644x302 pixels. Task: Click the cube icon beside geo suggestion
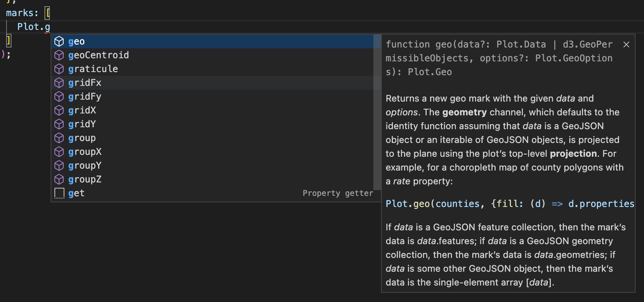click(x=59, y=41)
